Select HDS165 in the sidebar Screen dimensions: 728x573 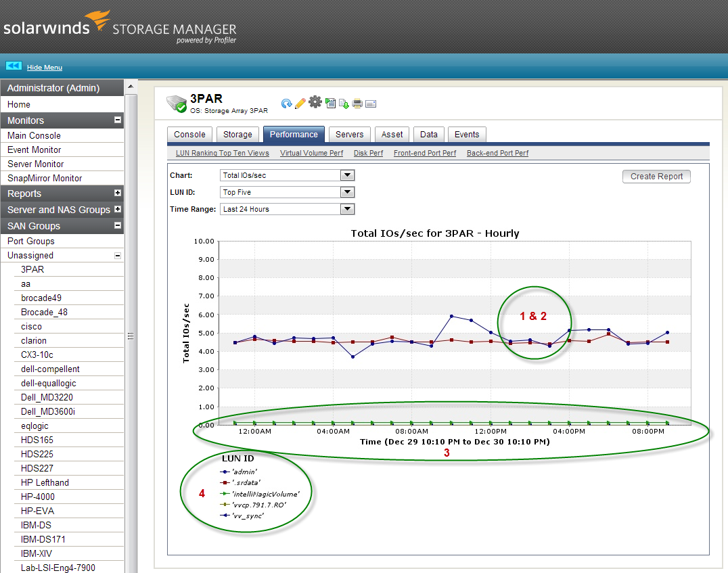[x=69, y=440]
